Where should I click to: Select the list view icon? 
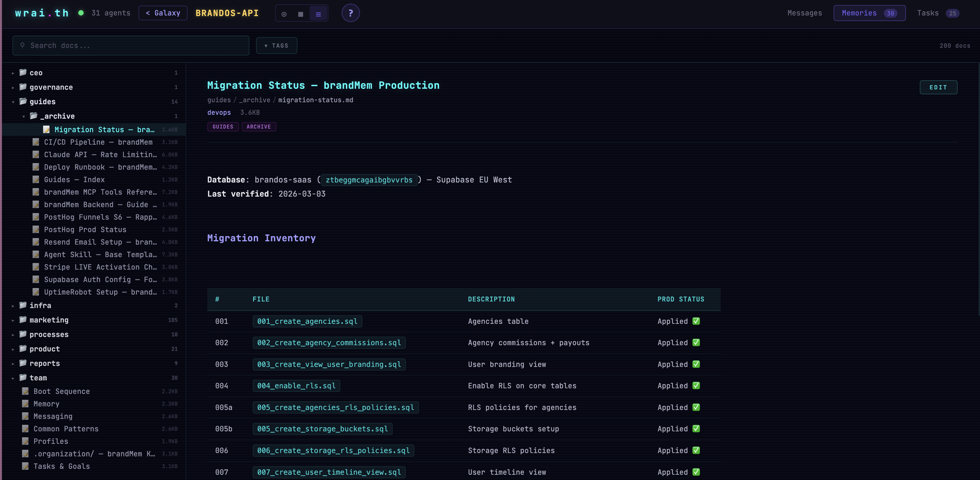pos(319,14)
